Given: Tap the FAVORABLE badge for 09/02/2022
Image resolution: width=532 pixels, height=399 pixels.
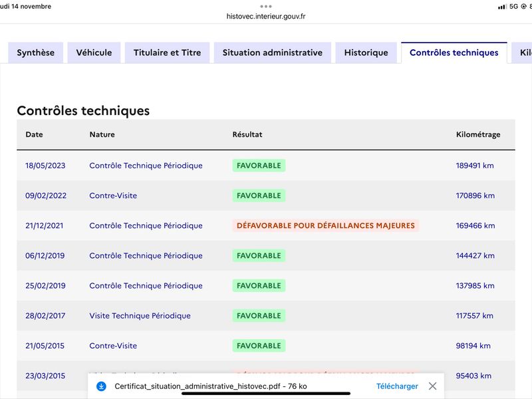Looking at the screenshot, I should click(x=259, y=196).
